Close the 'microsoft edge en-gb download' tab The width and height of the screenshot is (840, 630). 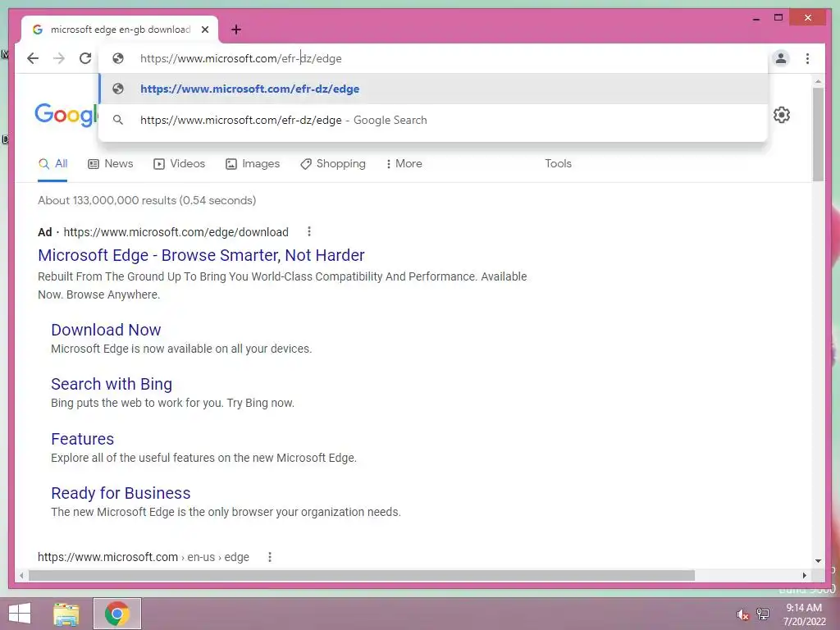pyautogui.click(x=205, y=30)
